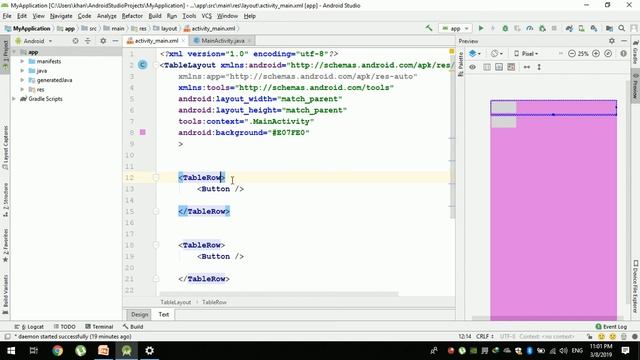Collapse the first TableRow fold marker line 12
The height and width of the screenshot is (360, 640).
pos(156,178)
